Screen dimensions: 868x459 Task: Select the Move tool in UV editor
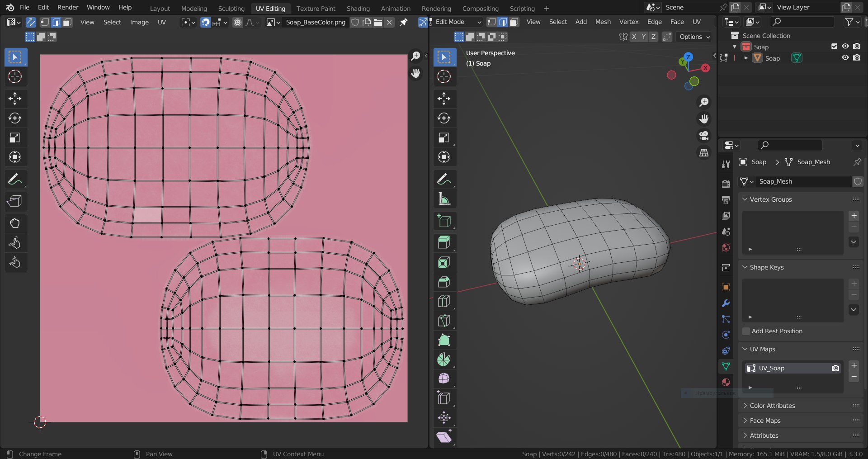(x=15, y=99)
